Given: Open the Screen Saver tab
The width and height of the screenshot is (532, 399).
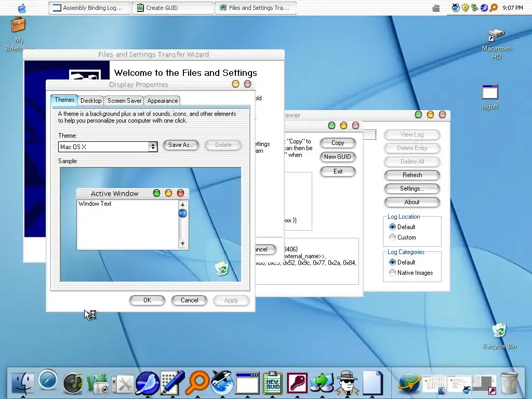Looking at the screenshot, I should pos(125,100).
